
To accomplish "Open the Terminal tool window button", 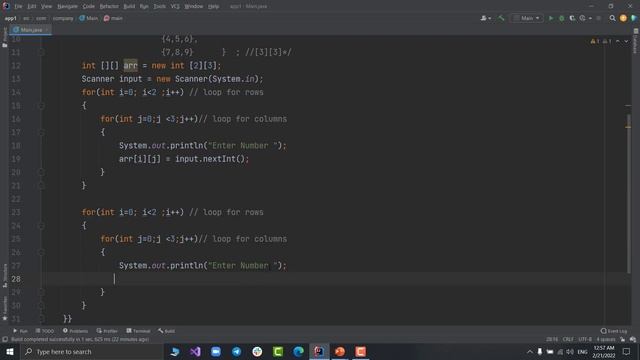I will (138, 331).
